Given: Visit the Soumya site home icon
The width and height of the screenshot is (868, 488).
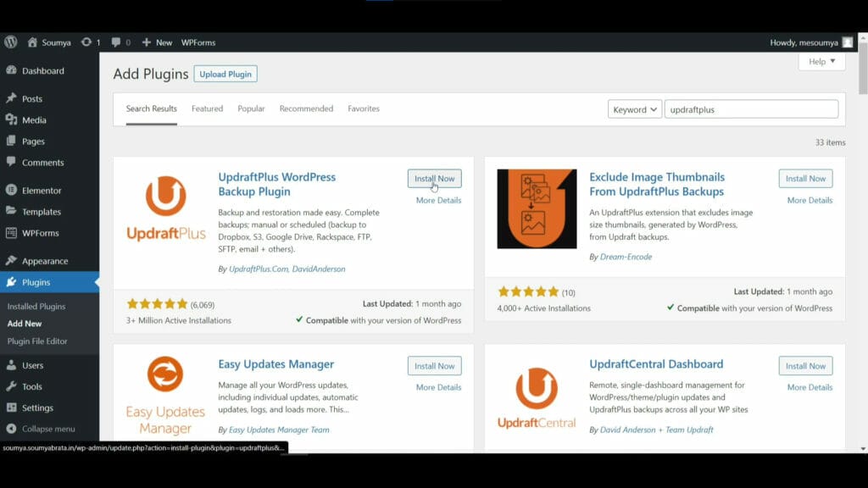Looking at the screenshot, I should coord(32,42).
